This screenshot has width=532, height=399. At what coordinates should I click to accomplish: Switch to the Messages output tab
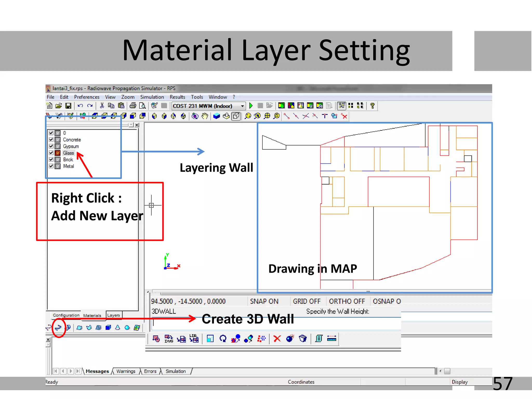(x=97, y=371)
